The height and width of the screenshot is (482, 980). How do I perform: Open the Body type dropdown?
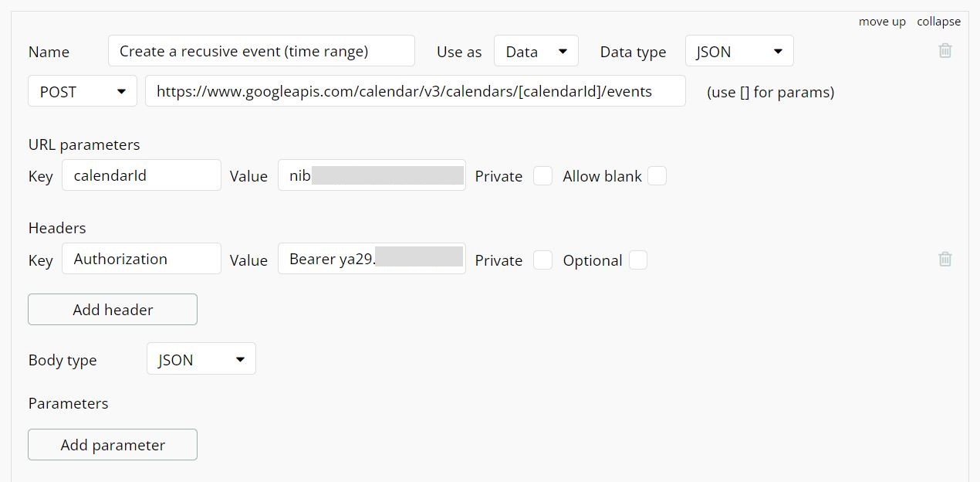click(x=201, y=360)
